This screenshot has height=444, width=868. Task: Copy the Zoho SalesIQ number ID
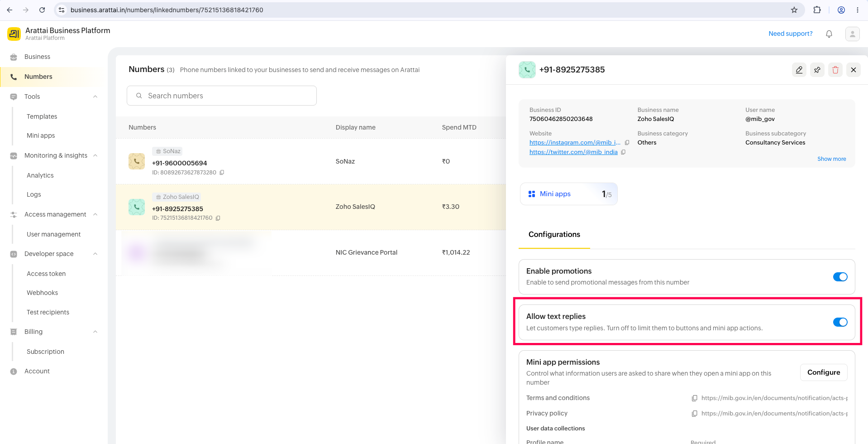(x=218, y=218)
